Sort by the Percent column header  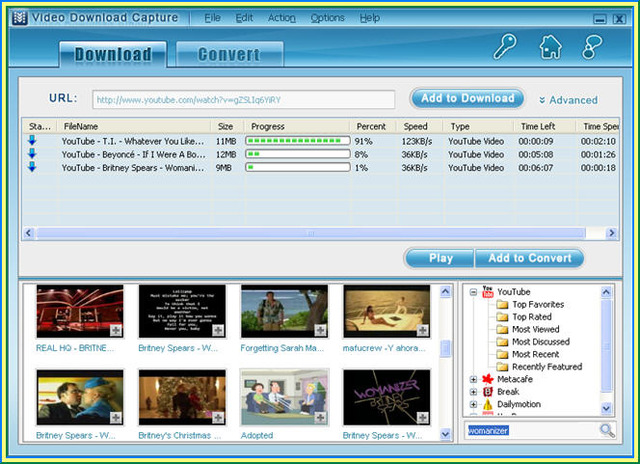(371, 126)
